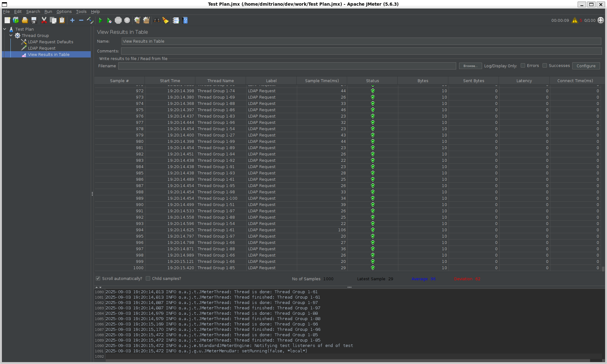The image size is (607, 364).
Task: Enable the Child samples checkbox
Action: coord(148,278)
